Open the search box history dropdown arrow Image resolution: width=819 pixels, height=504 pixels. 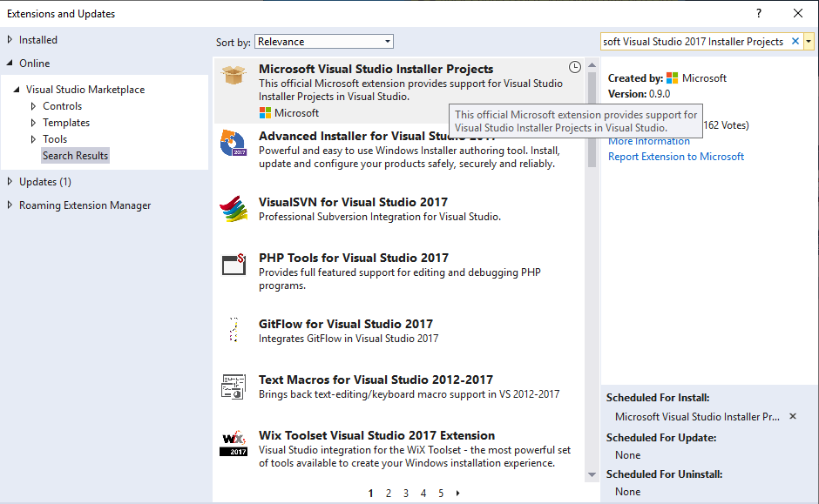coord(809,41)
